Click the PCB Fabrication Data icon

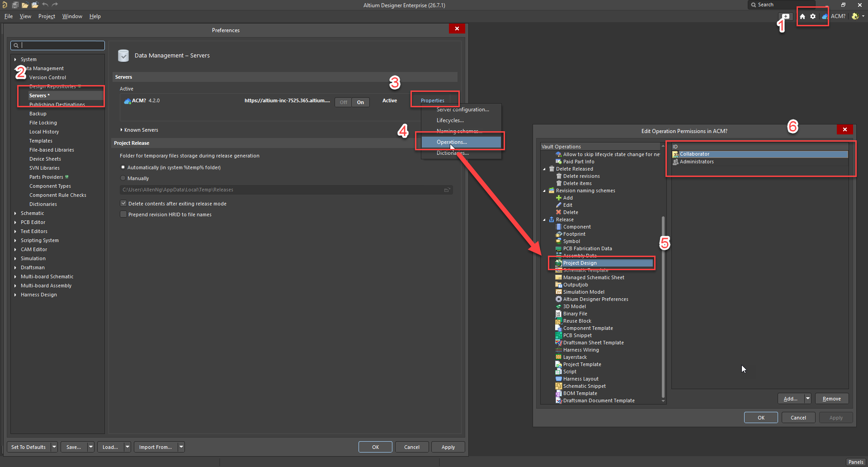[559, 248]
